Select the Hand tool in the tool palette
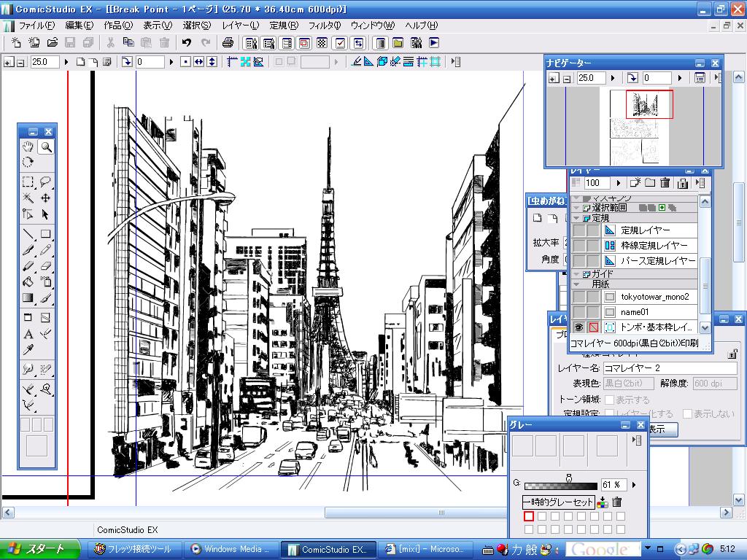Viewport: 747px width, 560px height. pyautogui.click(x=28, y=147)
